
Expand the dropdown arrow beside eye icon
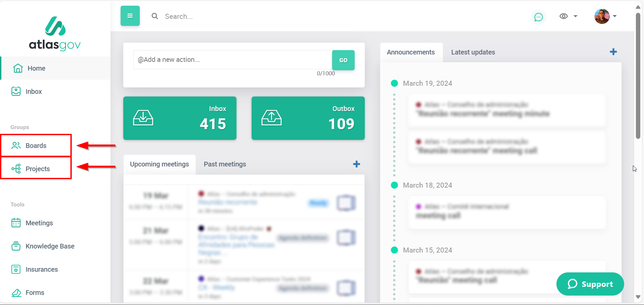pyautogui.click(x=575, y=16)
